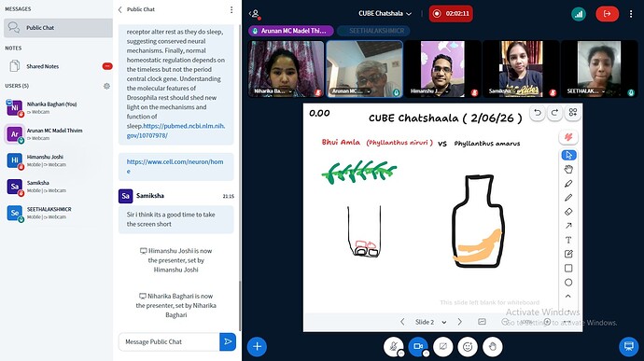Zoom out the whiteboard slide
This screenshot has width=644, height=361.
[x=505, y=322]
